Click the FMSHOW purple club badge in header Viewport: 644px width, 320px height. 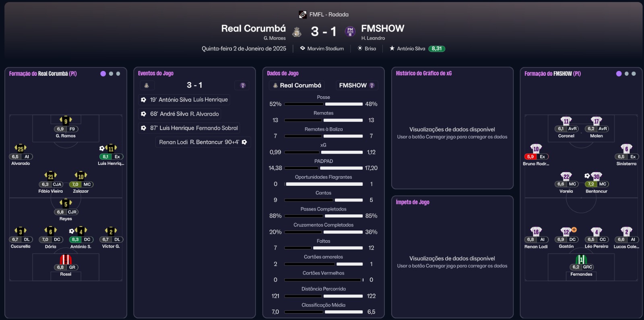point(350,31)
